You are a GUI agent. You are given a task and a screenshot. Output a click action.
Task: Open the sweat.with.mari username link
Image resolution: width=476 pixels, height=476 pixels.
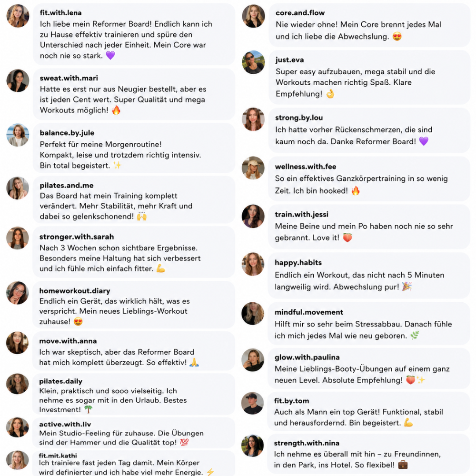coord(69,78)
